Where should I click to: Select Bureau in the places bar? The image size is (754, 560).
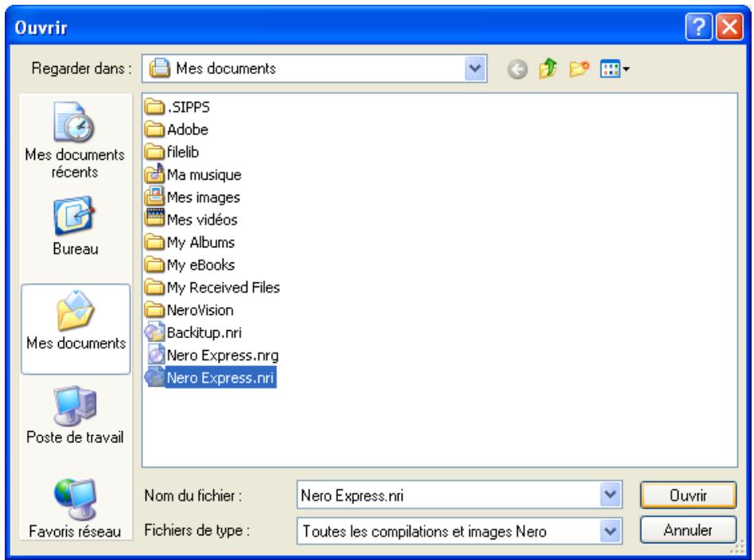(x=75, y=226)
